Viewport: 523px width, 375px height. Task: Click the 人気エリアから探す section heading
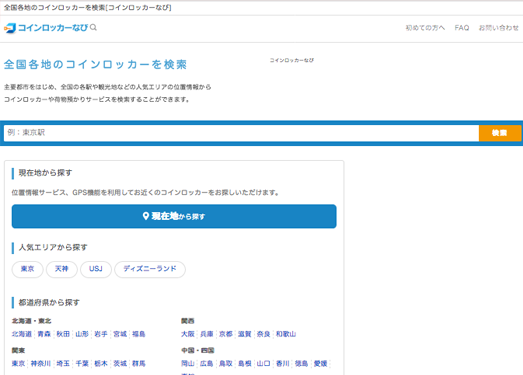[53, 248]
